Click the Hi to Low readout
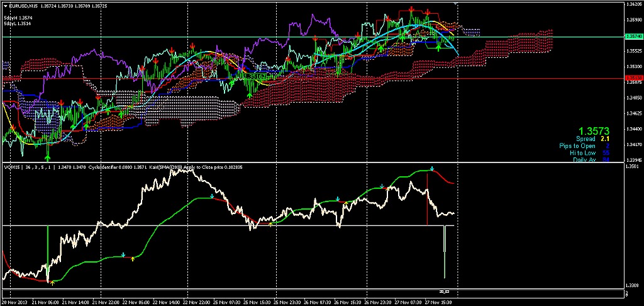The width and height of the screenshot is (644, 306). 589,152
